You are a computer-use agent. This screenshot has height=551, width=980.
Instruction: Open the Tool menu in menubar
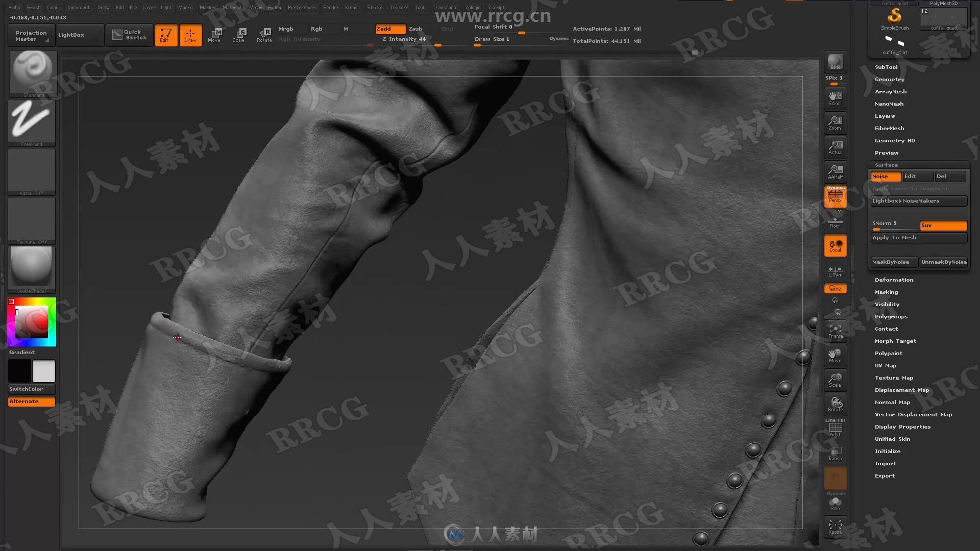[x=418, y=8]
